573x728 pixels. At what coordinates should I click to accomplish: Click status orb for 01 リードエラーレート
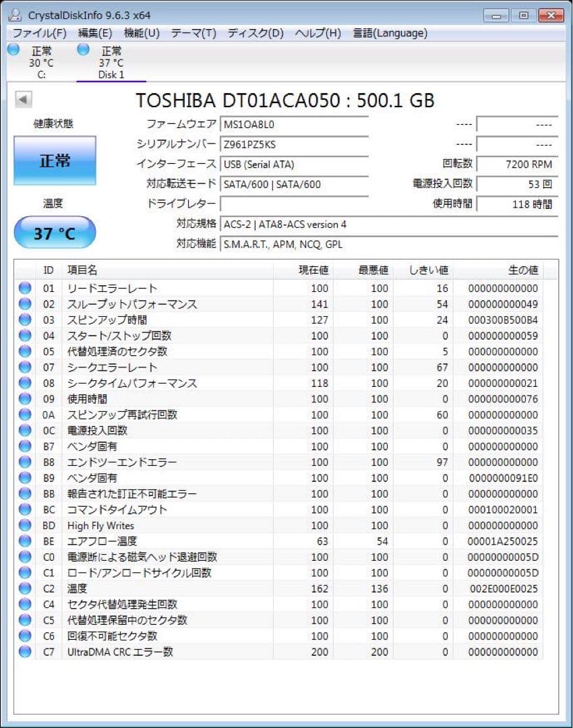tap(25, 288)
